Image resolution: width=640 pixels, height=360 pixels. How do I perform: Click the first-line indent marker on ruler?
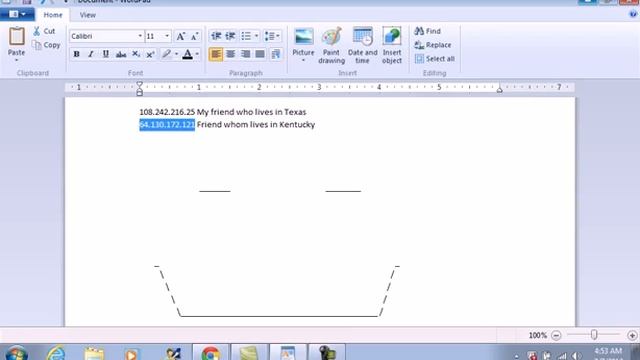coord(140,84)
